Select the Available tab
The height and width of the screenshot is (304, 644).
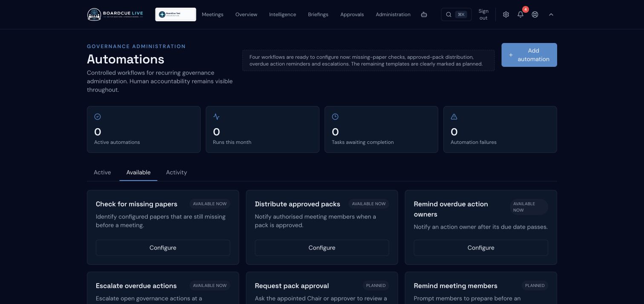(138, 172)
